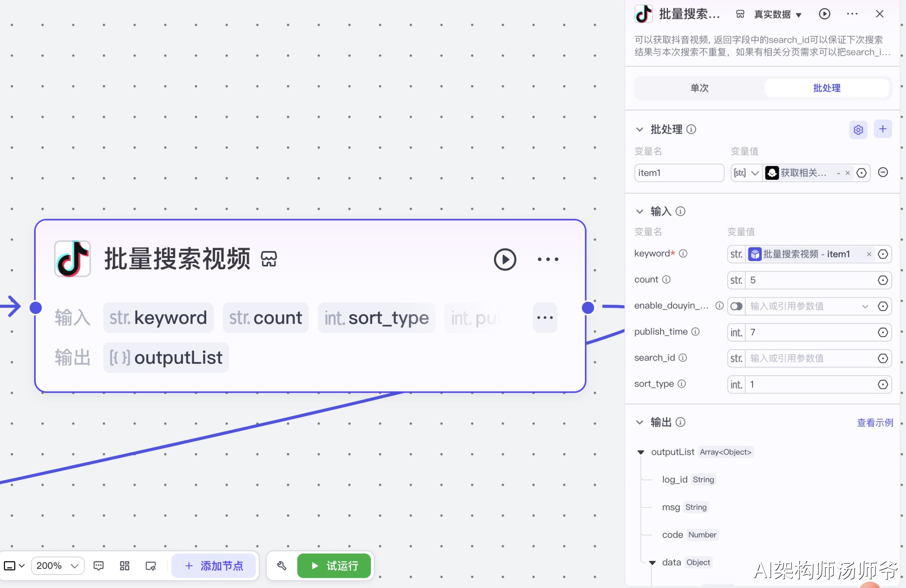The width and height of the screenshot is (906, 588).
Task: Click the 试运行 button
Action: 334,566
